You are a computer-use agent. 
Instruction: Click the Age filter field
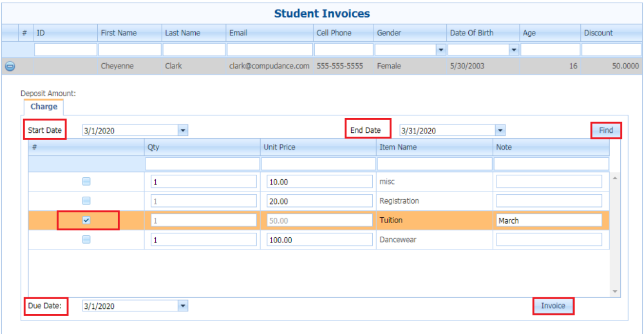[551, 50]
